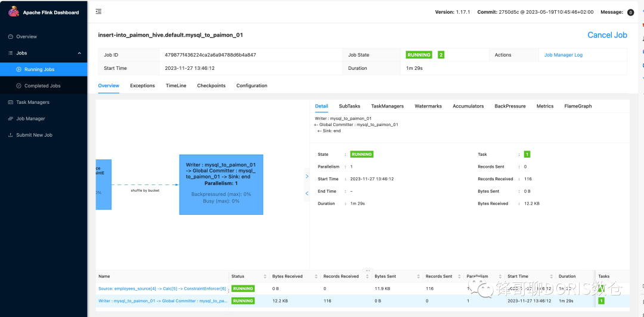Sort table by Records Received column

tap(367, 276)
